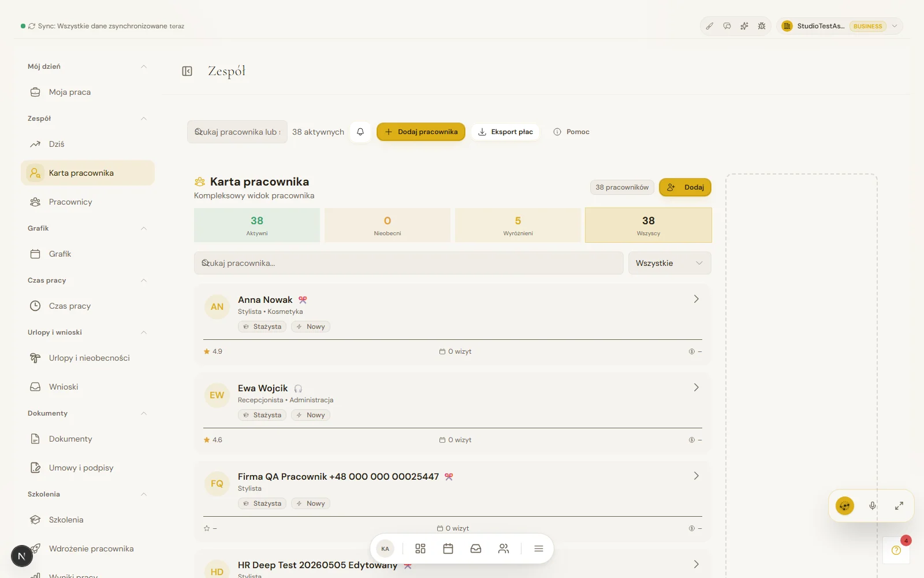
Task: Open Anna Nowak's card chevron
Action: coord(696,299)
